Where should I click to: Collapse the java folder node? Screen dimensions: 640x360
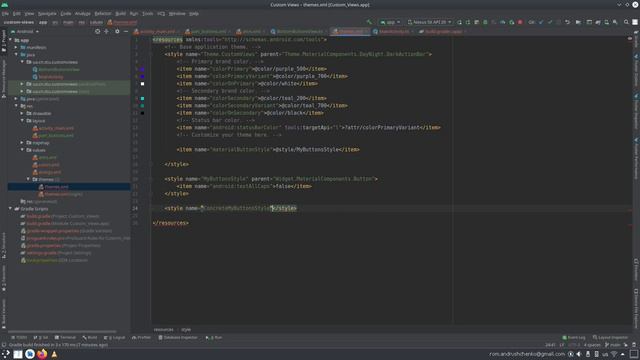pyautogui.click(x=16, y=55)
